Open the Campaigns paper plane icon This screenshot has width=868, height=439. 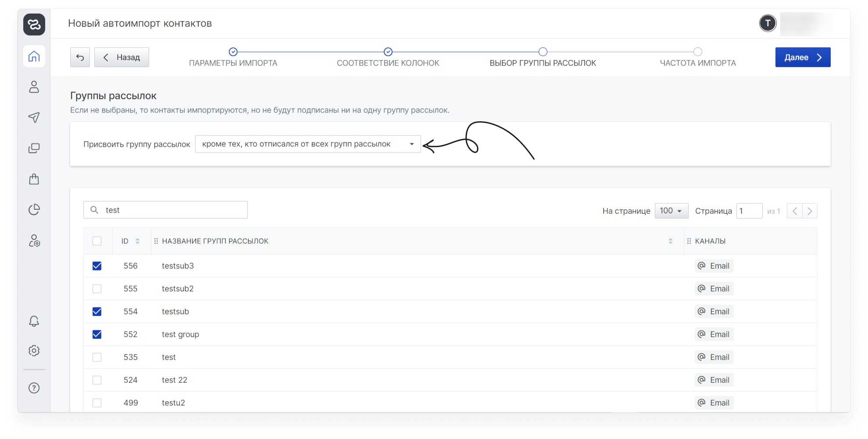[34, 117]
